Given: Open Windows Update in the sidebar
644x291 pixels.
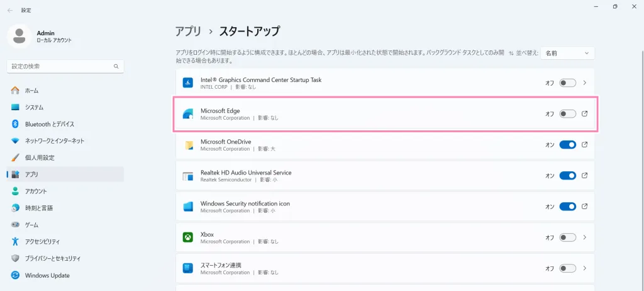Looking at the screenshot, I should click(x=47, y=275).
